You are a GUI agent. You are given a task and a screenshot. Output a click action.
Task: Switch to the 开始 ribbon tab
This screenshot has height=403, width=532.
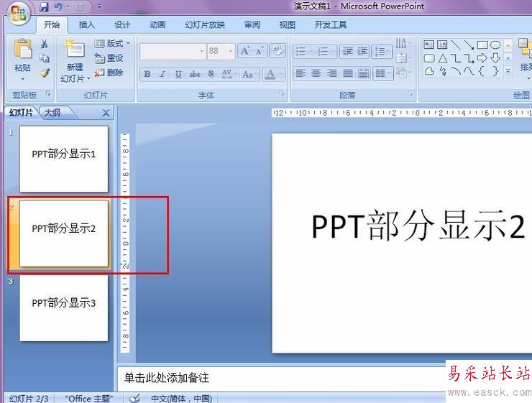coord(52,24)
